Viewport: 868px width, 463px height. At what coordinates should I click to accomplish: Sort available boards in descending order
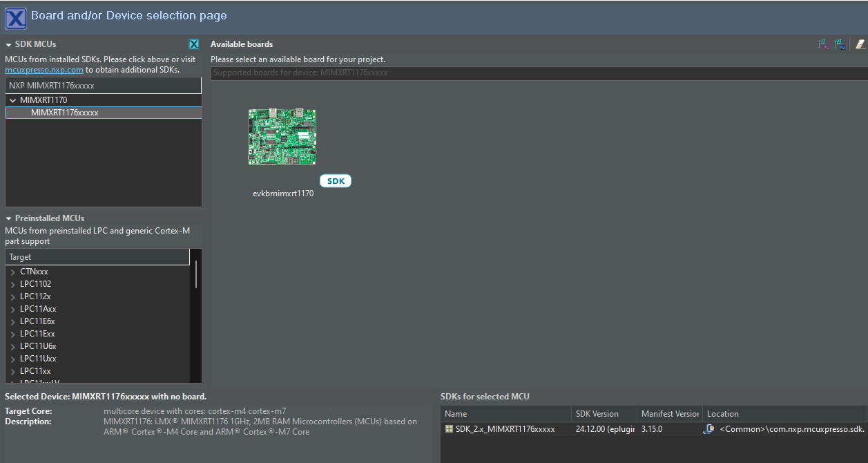point(840,44)
